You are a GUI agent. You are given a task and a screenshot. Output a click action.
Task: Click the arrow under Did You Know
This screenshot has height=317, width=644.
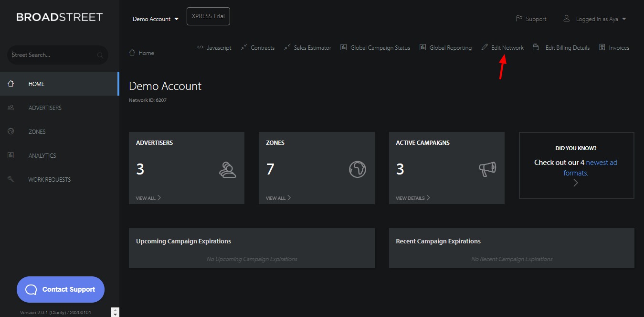click(x=576, y=183)
